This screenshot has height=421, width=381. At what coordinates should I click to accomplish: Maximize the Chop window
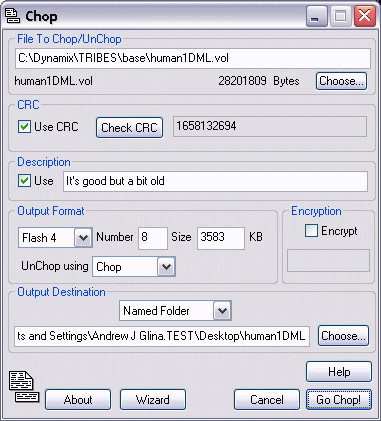[x=341, y=16]
